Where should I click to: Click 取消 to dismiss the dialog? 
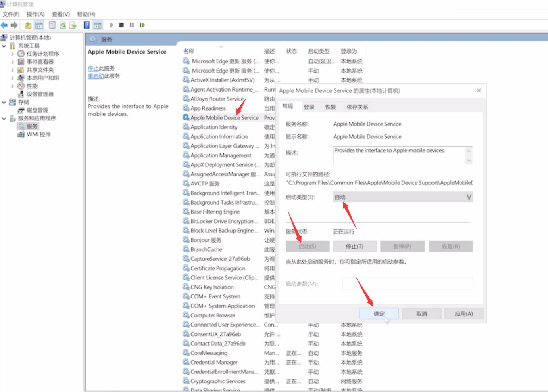[421, 314]
